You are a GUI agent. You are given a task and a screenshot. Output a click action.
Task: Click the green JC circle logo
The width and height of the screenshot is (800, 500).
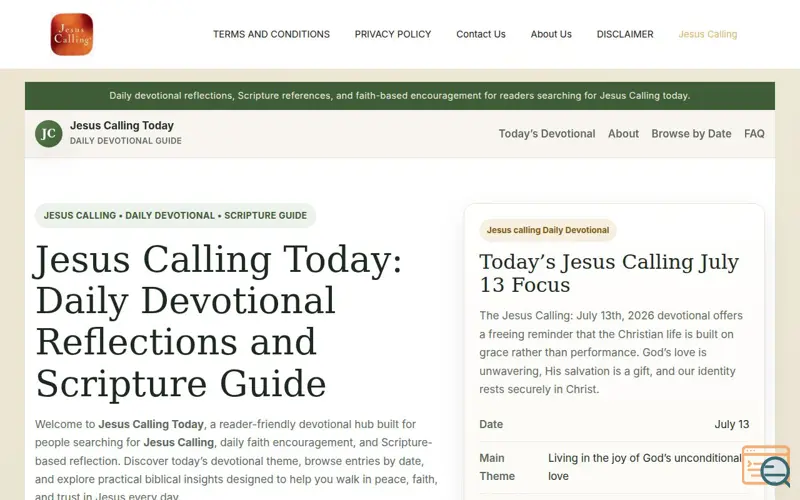[x=48, y=134]
